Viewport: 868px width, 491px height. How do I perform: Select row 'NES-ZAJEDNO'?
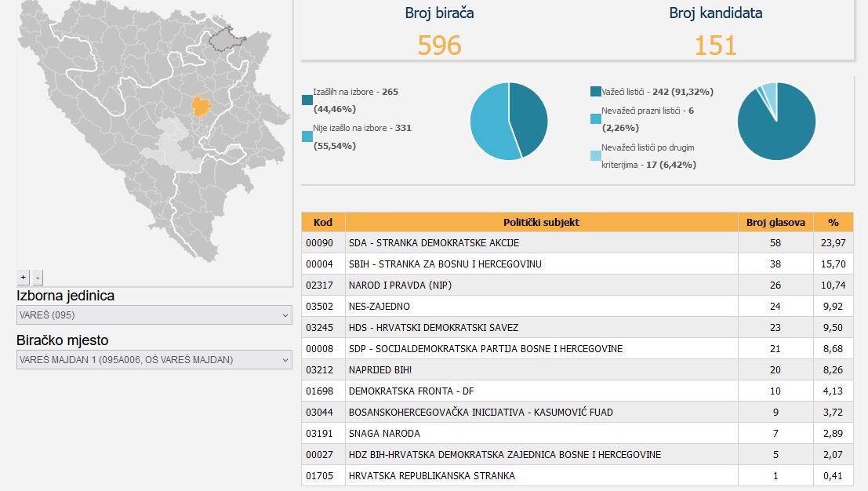577,306
